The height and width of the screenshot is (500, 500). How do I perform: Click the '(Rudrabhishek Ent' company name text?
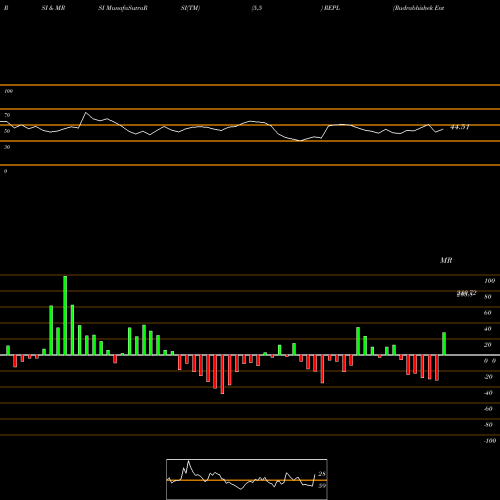tap(418, 8)
